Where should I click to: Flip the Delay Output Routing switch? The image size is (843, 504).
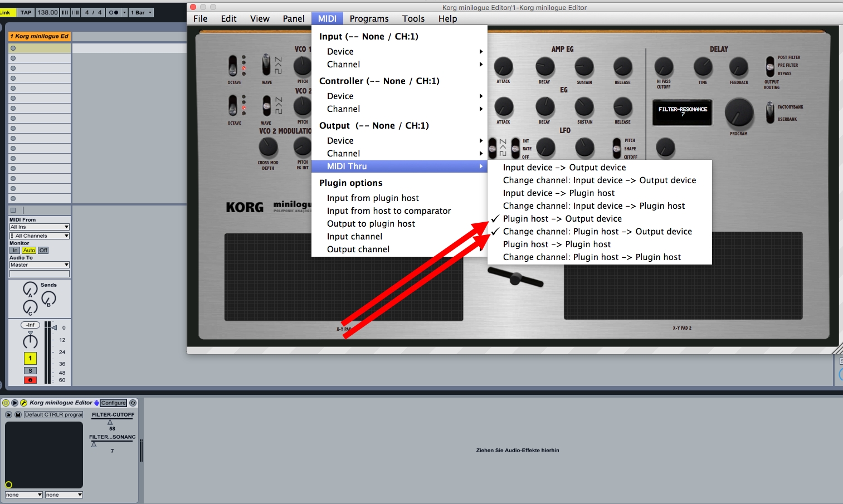[x=769, y=66]
